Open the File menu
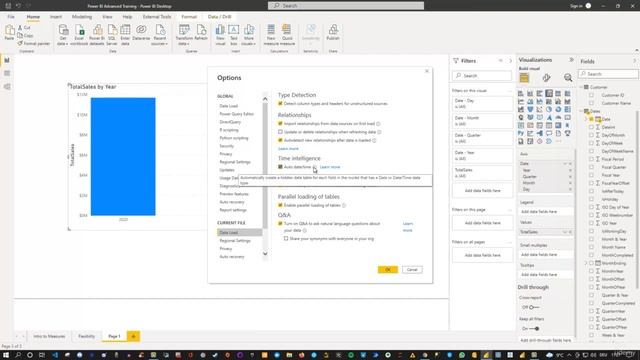640x360 pixels. (11, 17)
